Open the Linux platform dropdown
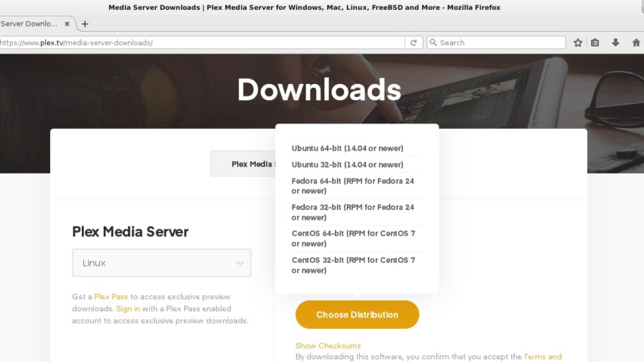The width and height of the screenshot is (644, 362). [161, 263]
